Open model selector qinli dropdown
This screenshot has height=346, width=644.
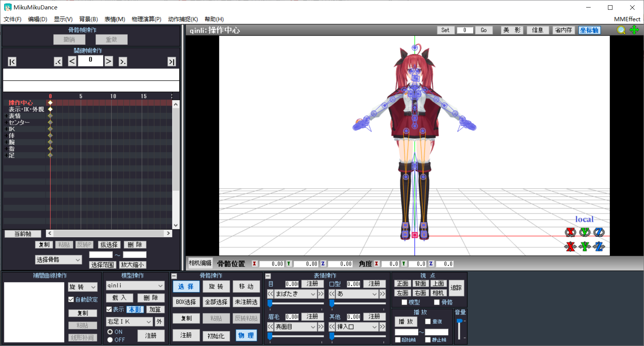point(135,286)
